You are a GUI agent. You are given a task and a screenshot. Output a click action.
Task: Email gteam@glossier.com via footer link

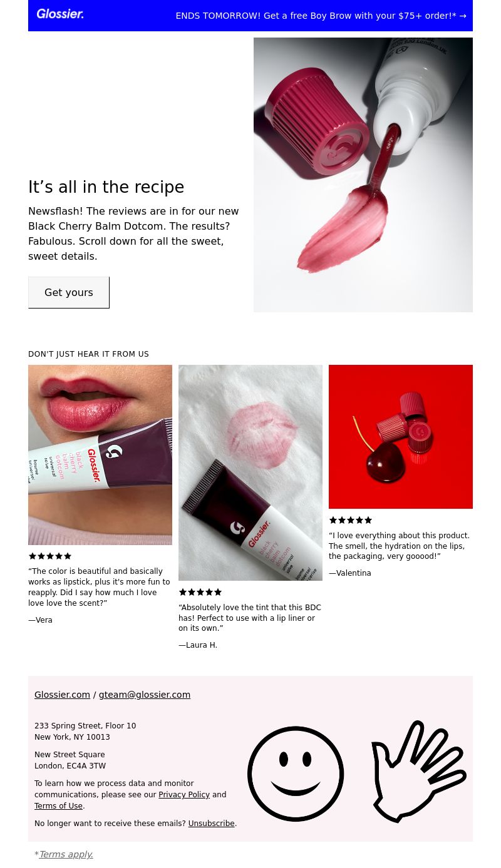(145, 695)
